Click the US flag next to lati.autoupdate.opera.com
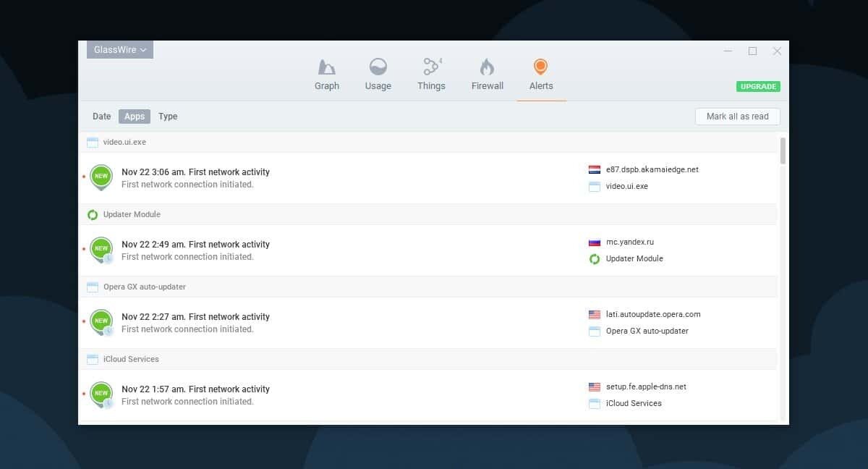 click(x=593, y=314)
